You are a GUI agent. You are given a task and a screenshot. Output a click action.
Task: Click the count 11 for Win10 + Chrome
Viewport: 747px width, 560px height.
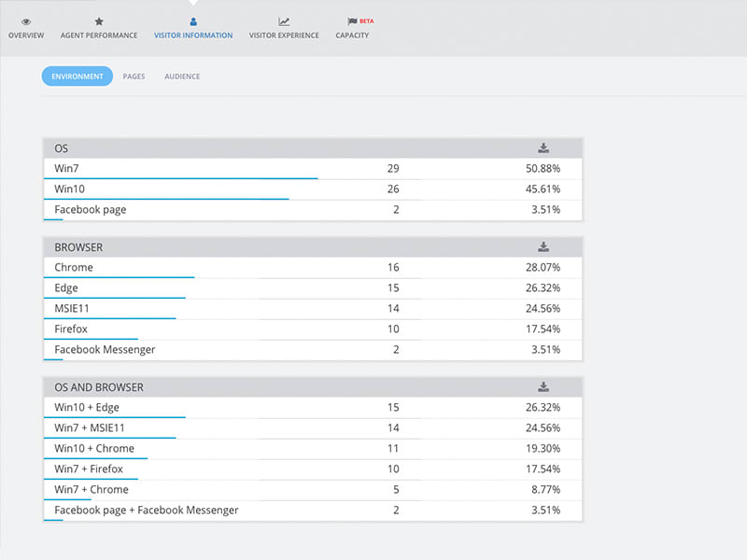click(393, 448)
